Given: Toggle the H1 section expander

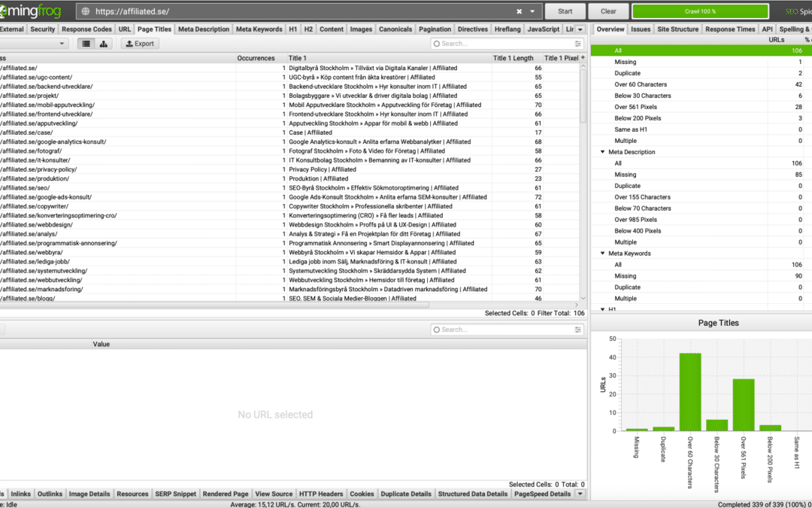Looking at the screenshot, I should [602, 309].
